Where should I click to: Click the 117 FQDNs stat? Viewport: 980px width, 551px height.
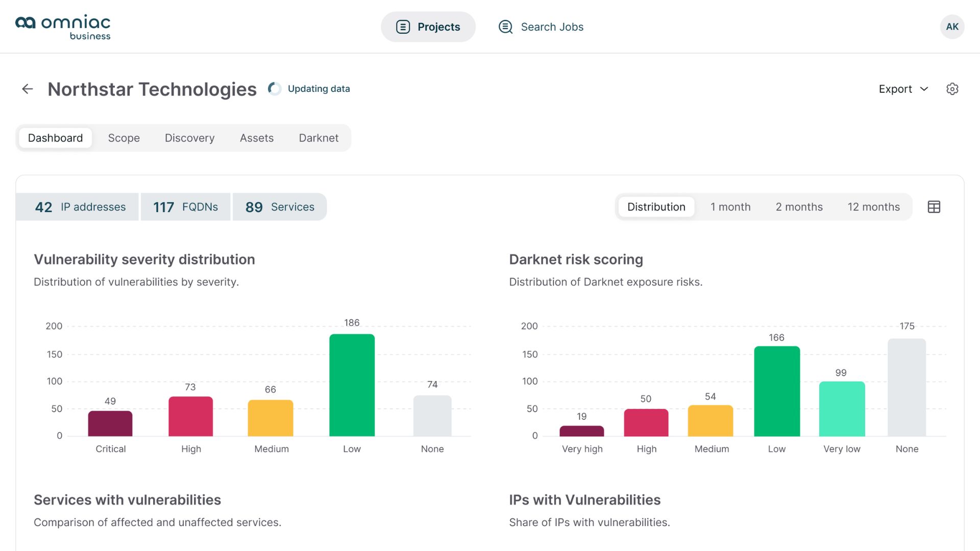click(x=186, y=207)
